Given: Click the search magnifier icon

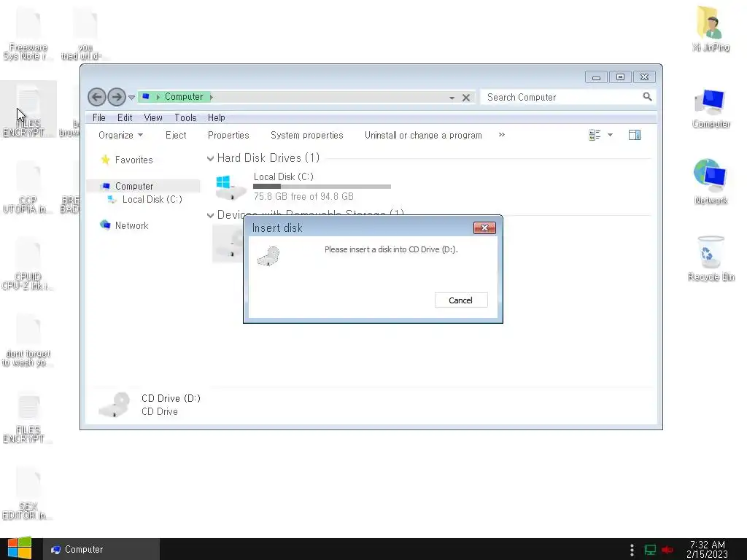Looking at the screenshot, I should coord(647,97).
